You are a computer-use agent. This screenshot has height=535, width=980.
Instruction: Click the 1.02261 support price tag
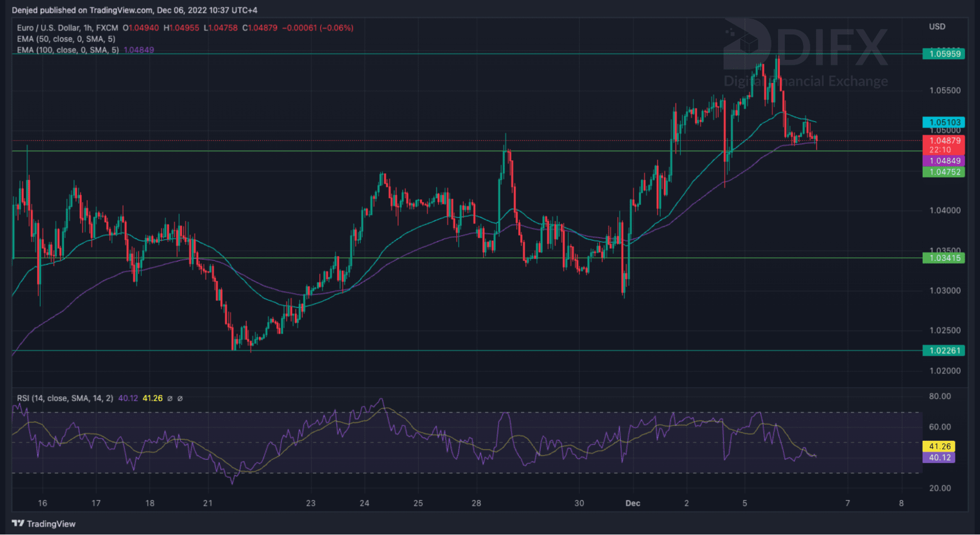point(943,351)
